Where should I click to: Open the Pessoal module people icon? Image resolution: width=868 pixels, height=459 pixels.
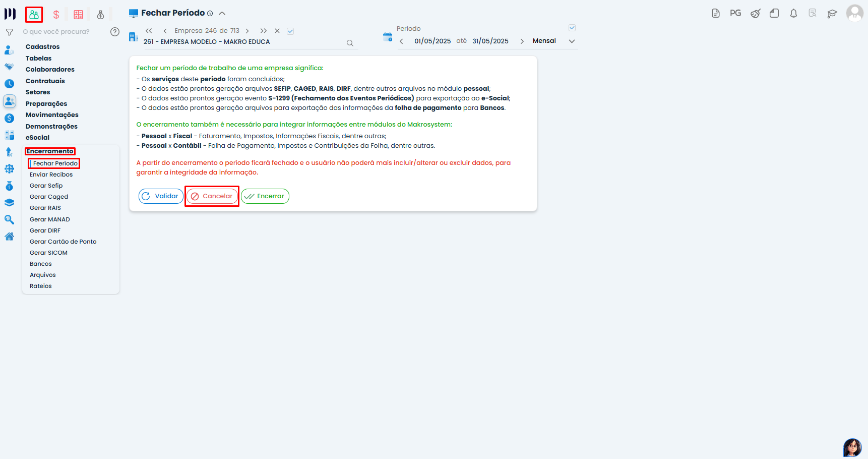coord(34,15)
